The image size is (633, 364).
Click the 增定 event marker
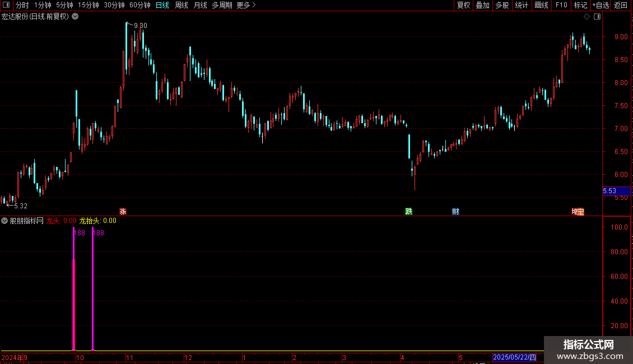point(578,212)
